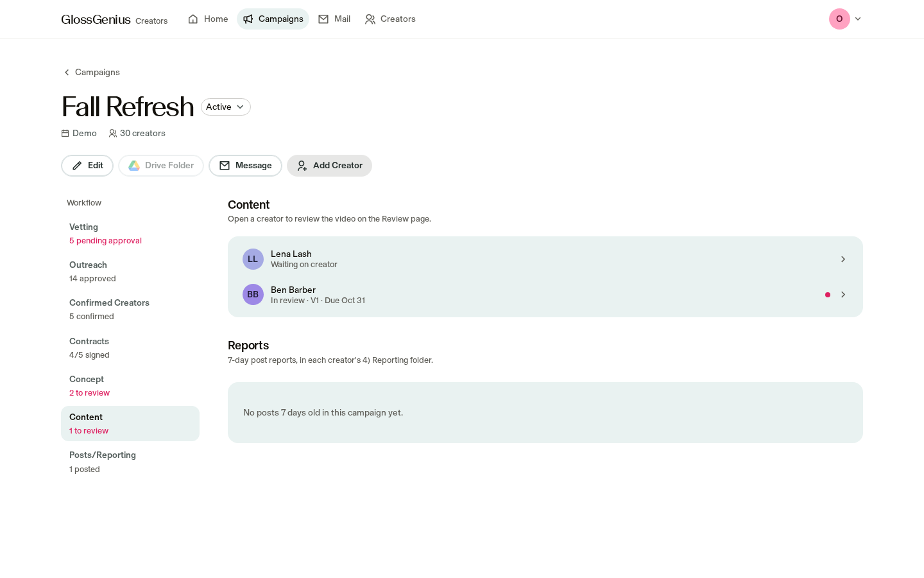Click the people icon beside 30 creators

113,134
